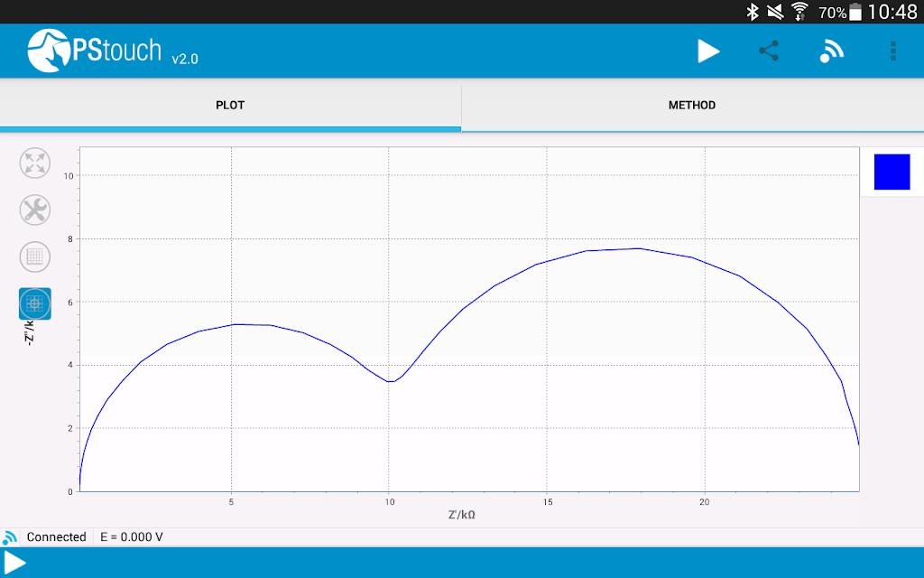This screenshot has height=578, width=924.
Task: Tap the share icon in the header
Action: click(769, 51)
